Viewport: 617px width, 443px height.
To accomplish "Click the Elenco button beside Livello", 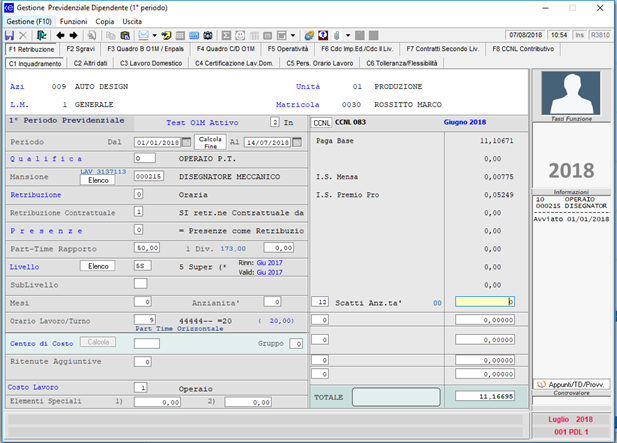I will [98, 266].
